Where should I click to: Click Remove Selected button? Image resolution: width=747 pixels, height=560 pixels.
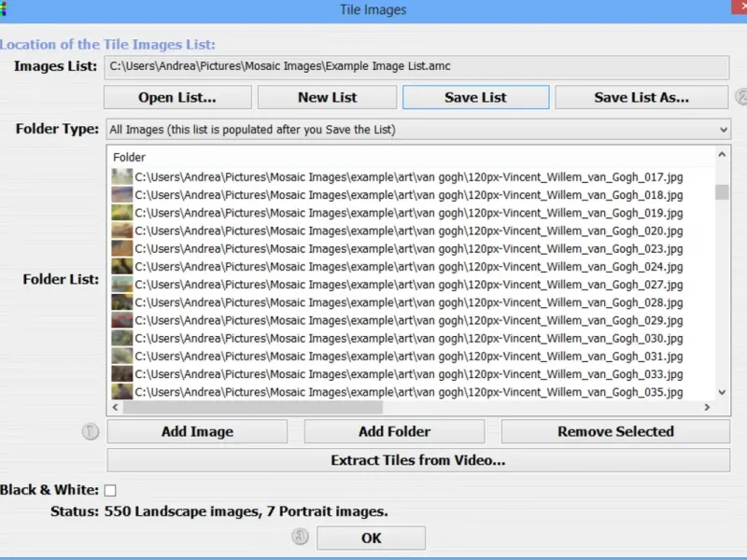(x=615, y=431)
